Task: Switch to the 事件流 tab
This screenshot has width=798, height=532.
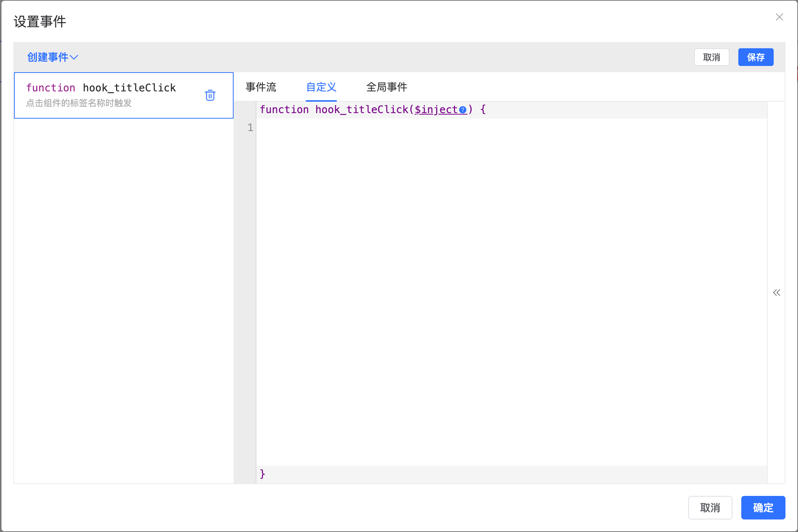Action: [x=261, y=87]
